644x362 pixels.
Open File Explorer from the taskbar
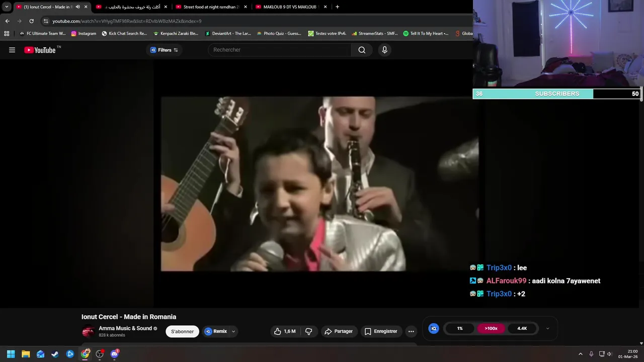[x=26, y=354]
